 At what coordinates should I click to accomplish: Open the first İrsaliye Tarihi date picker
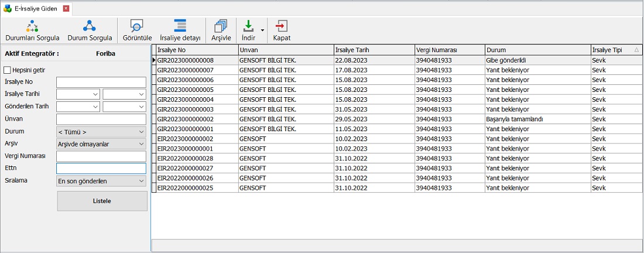[x=78, y=94]
